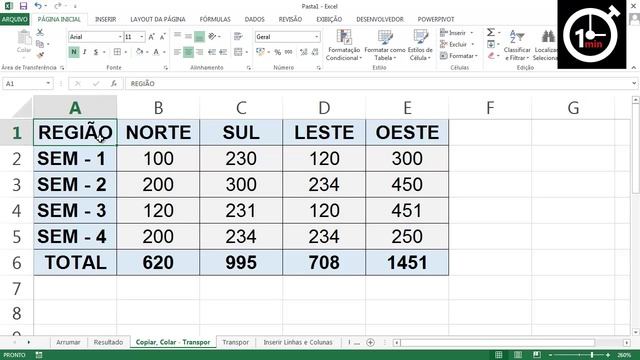Image resolution: width=640 pixels, height=360 pixels.
Task: Click the AutoSum sigma icon
Action: tap(491, 32)
